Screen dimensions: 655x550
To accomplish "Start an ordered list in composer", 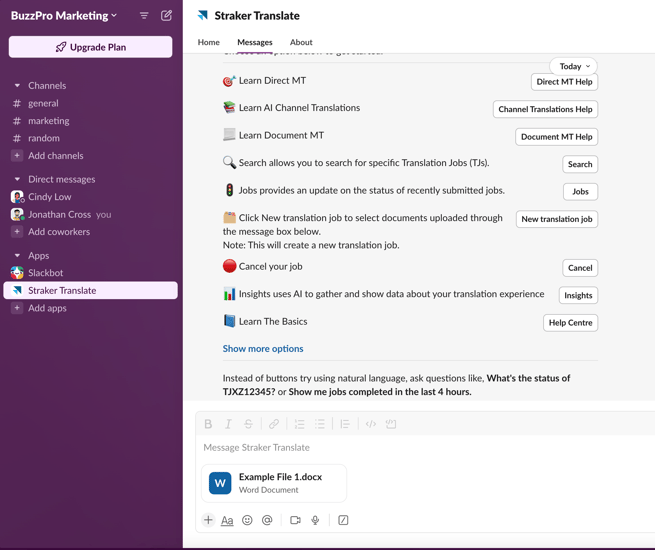I will [x=300, y=424].
